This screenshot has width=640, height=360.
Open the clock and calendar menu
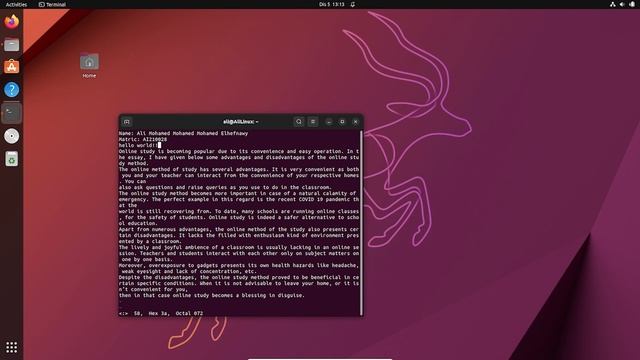click(331, 4)
